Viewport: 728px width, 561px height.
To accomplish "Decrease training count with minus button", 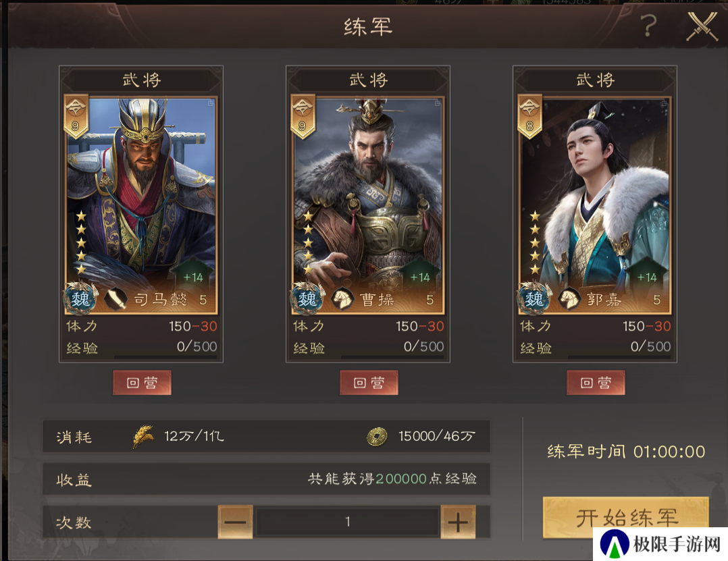I will (235, 522).
